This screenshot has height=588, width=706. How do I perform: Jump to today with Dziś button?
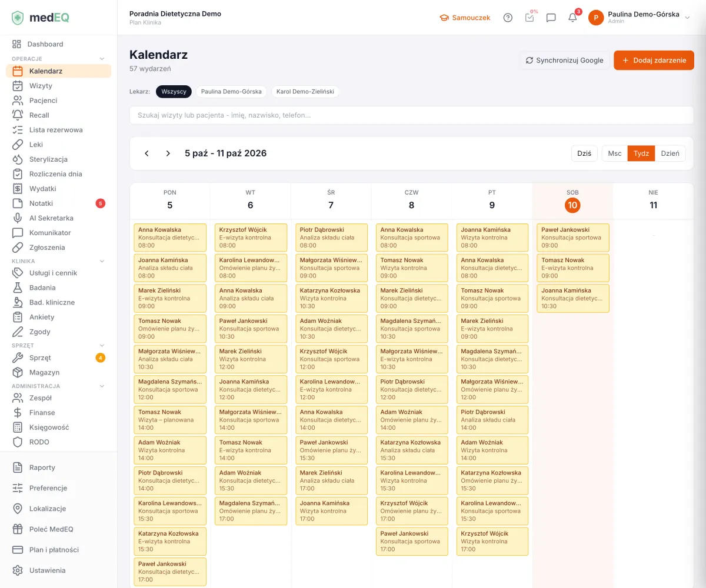(584, 153)
